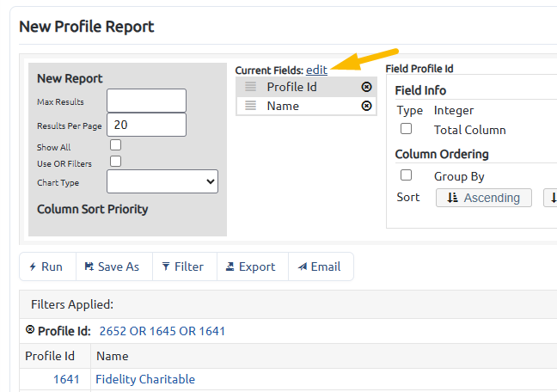The height and width of the screenshot is (392, 557).
Task: Click the Save As button
Action: (x=114, y=266)
